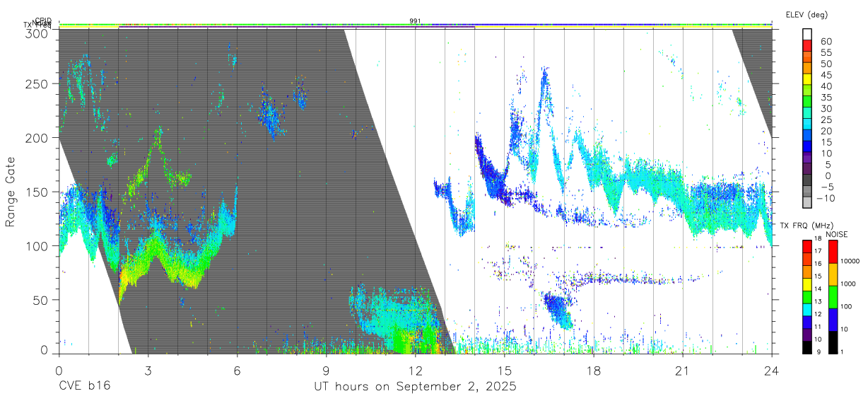Viewport: 868px width, 401px height.
Task: Click the 'CVE b16' radar beam label
Action: pos(84,386)
